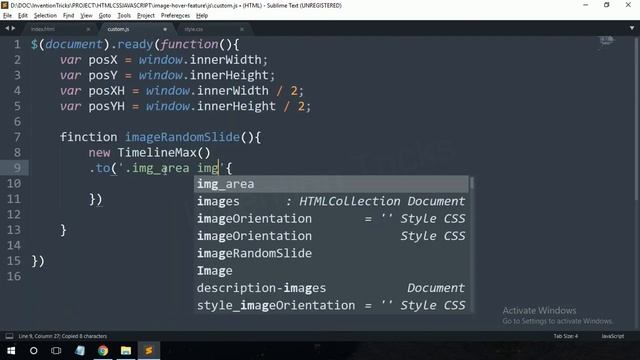Open the Project menu

click(146, 16)
